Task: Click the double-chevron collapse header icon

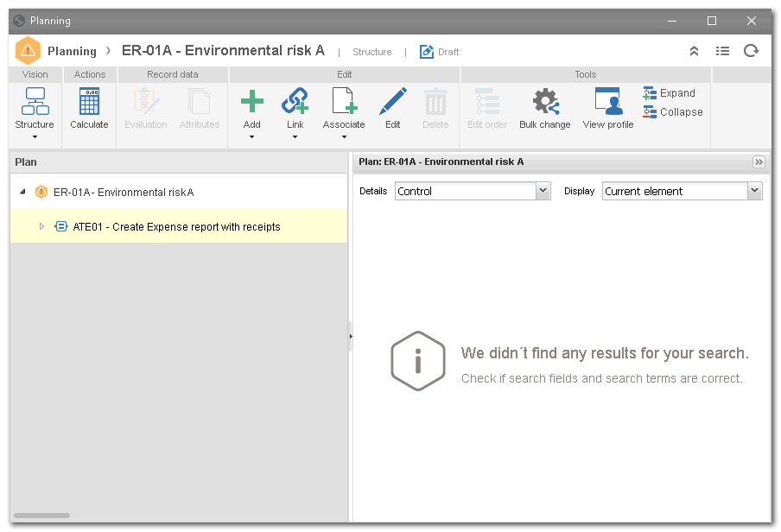Action: 694,51
